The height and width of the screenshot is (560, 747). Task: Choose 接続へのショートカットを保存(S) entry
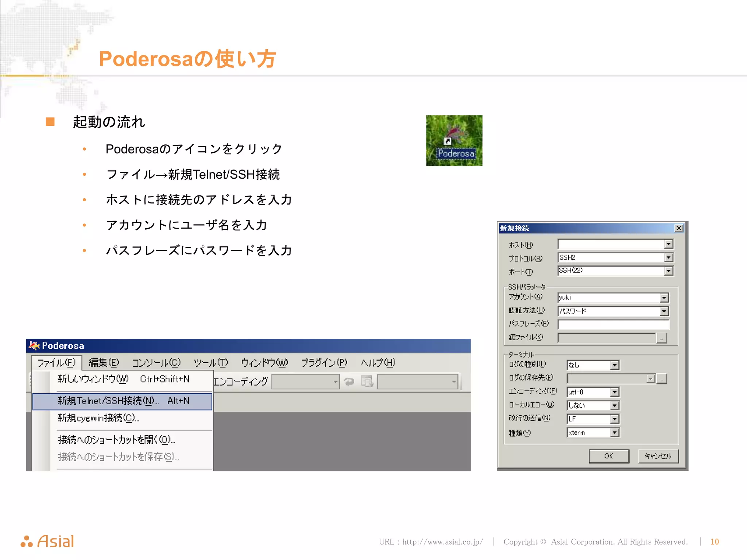click(123, 457)
